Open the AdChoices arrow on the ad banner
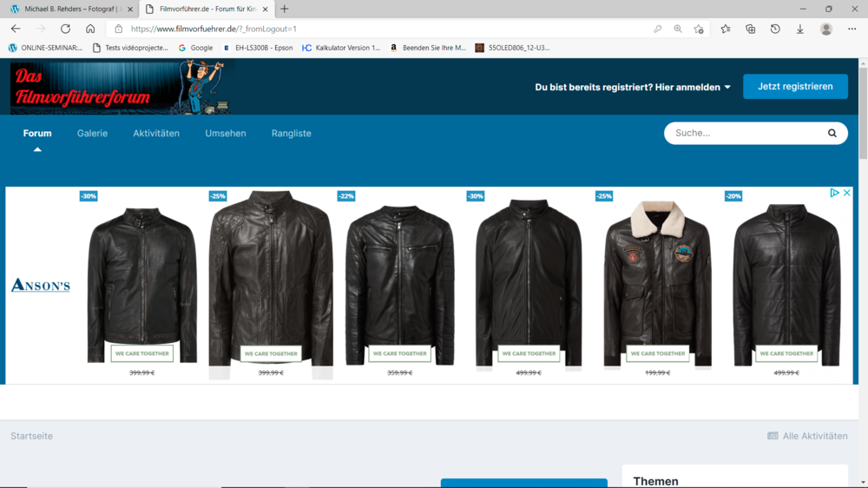The height and width of the screenshot is (488, 868). point(834,193)
